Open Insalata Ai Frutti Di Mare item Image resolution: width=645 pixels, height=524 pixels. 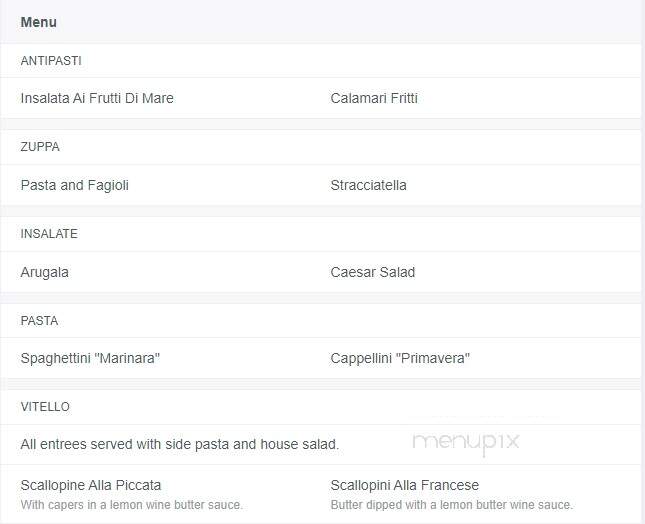pyautogui.click(x=97, y=98)
